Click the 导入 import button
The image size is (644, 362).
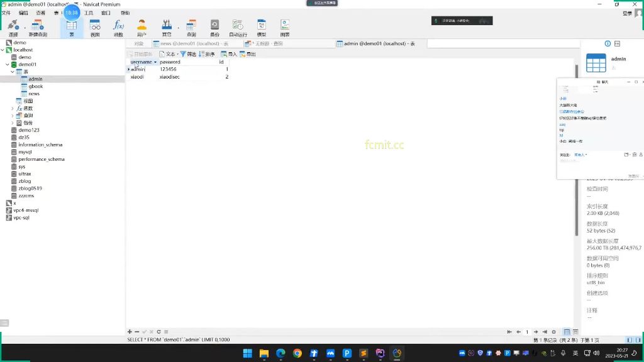(229, 54)
